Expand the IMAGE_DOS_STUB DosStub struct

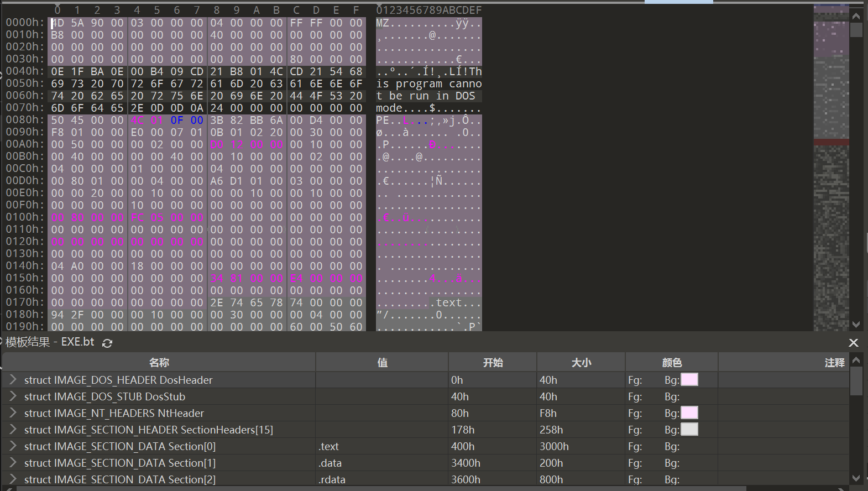click(x=13, y=396)
